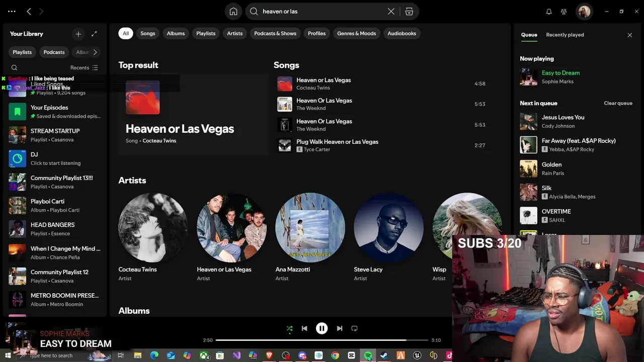The image size is (644, 362).
Task: Filter search results by Artists
Action: 234,33
